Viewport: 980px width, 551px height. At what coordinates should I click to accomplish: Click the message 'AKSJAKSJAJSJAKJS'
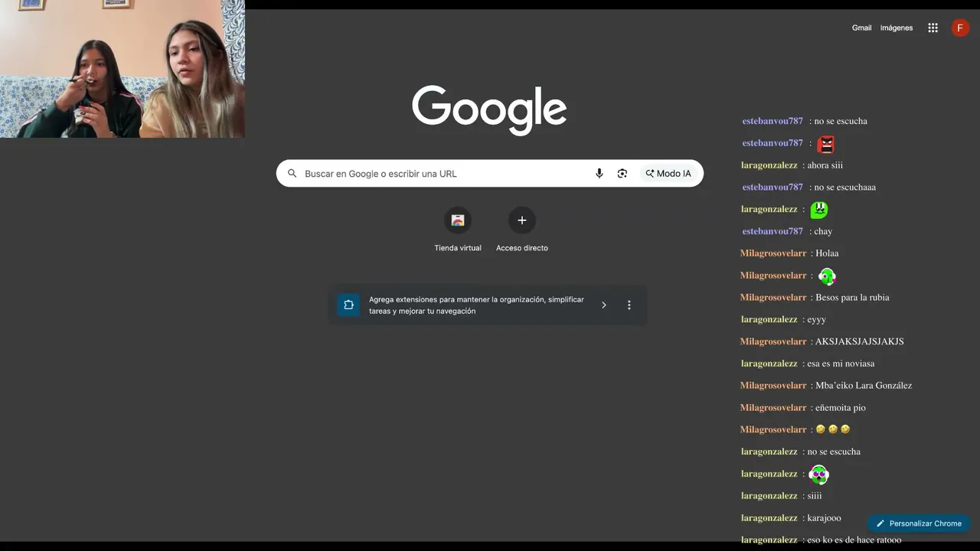click(x=860, y=341)
